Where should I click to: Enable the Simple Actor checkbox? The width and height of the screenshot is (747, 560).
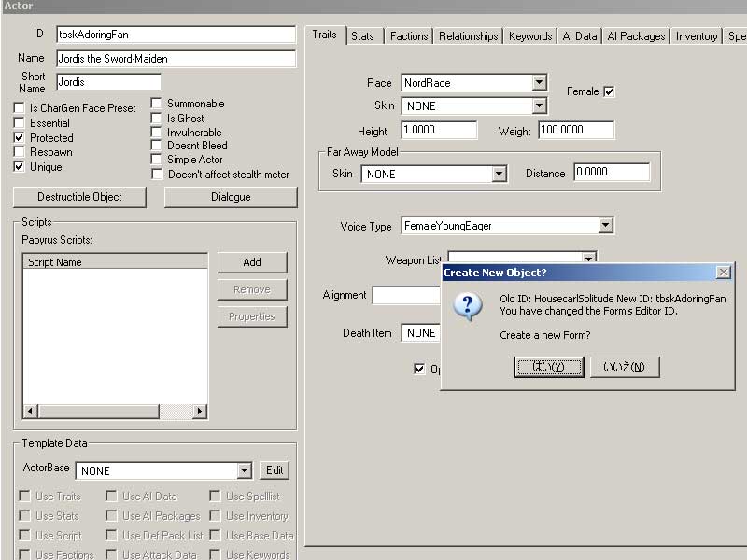[156, 159]
